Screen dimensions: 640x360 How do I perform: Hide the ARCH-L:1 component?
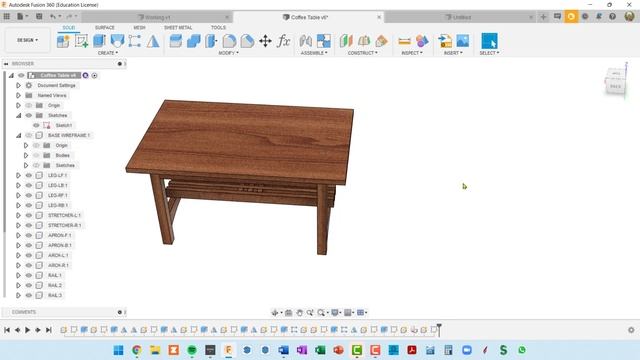(x=29, y=255)
